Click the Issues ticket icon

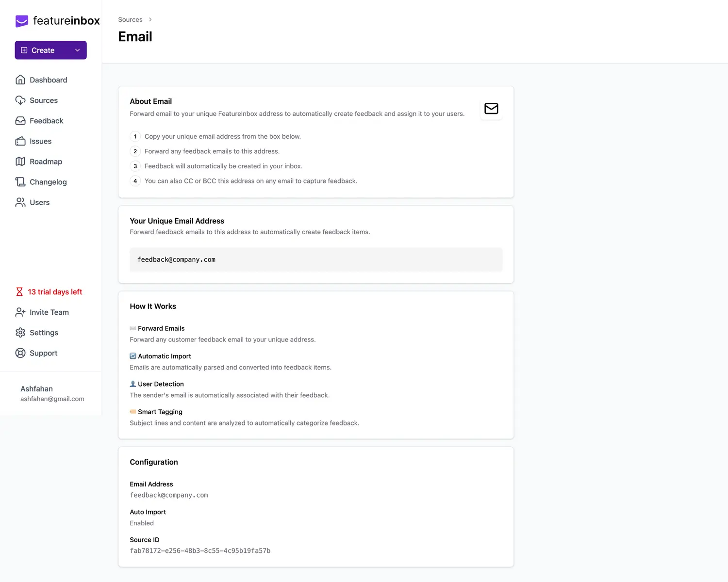(x=20, y=141)
